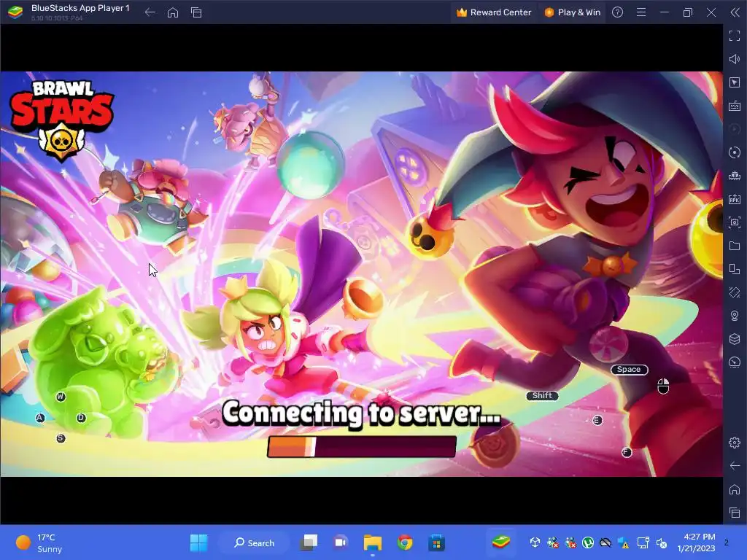Open the set location pin icon

[x=734, y=316]
